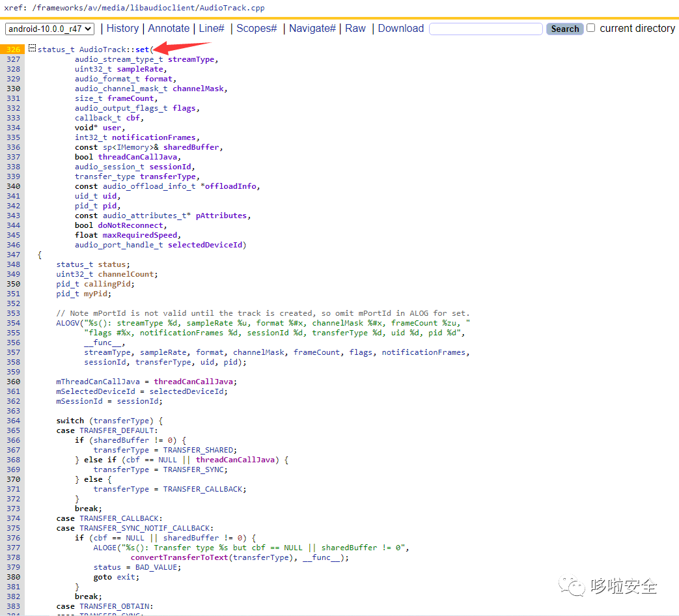Click the myPid variable link

(x=95, y=294)
